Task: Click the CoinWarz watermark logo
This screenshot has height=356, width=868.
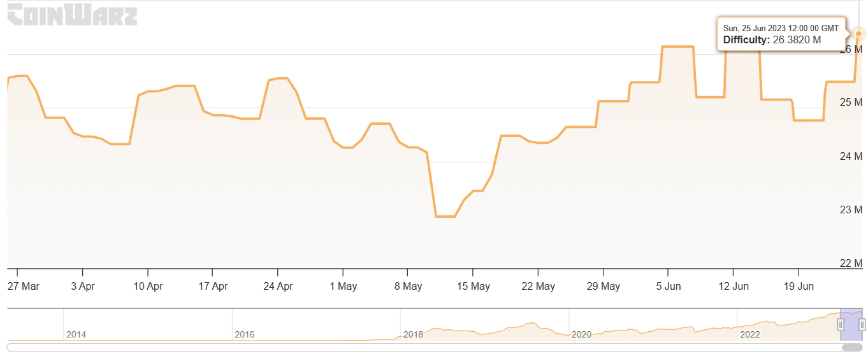Action: coord(71,15)
